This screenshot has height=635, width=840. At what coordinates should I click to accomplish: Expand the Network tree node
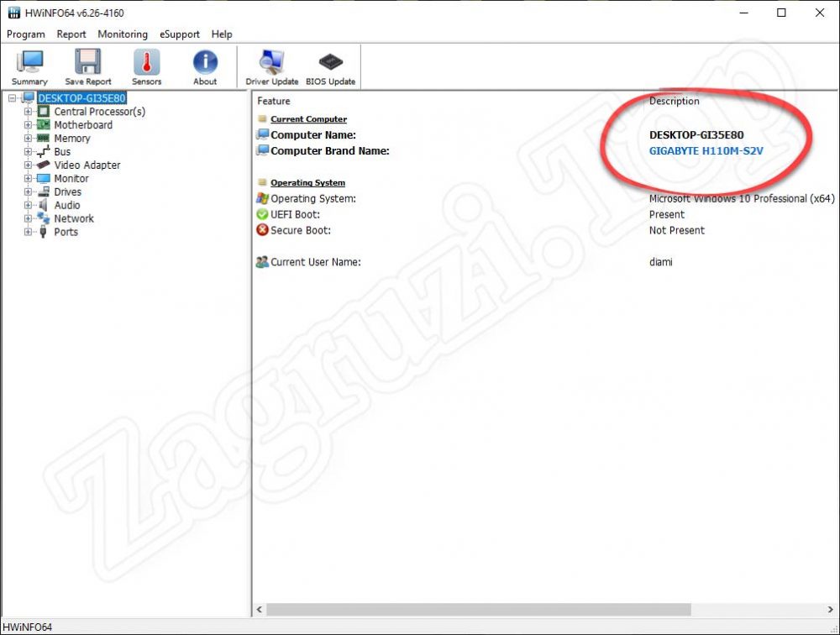[x=28, y=218]
